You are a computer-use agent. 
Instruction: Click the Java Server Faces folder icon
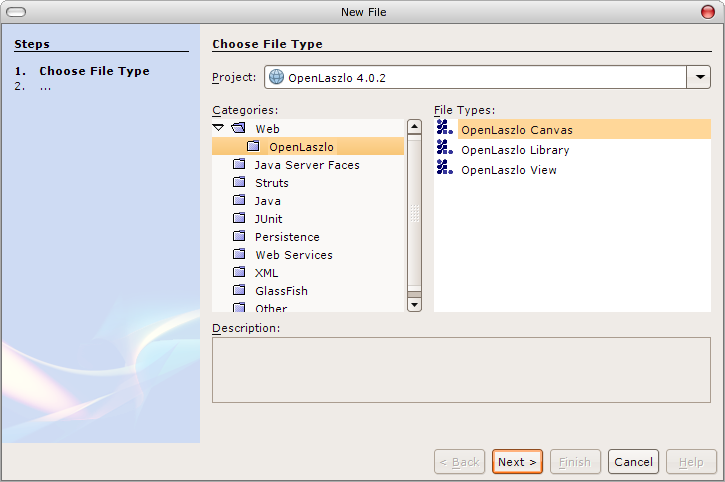239,164
